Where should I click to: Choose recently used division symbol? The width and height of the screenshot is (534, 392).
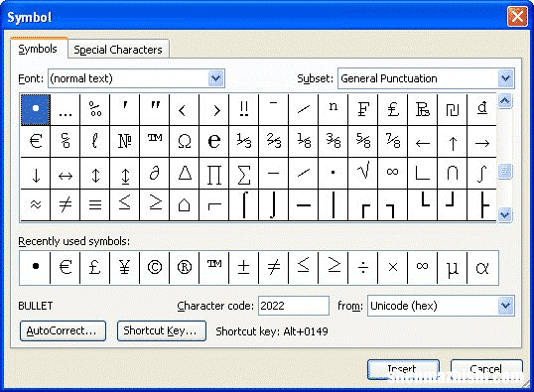point(363,267)
